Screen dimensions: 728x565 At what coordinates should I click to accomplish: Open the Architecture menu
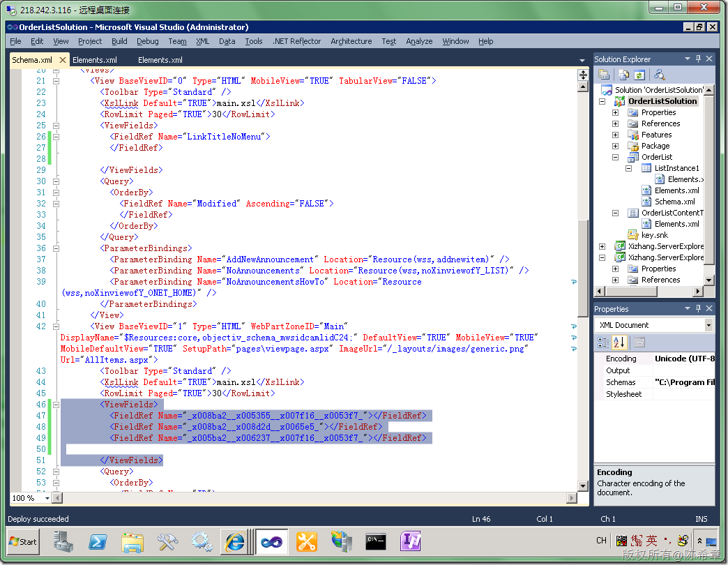point(351,41)
